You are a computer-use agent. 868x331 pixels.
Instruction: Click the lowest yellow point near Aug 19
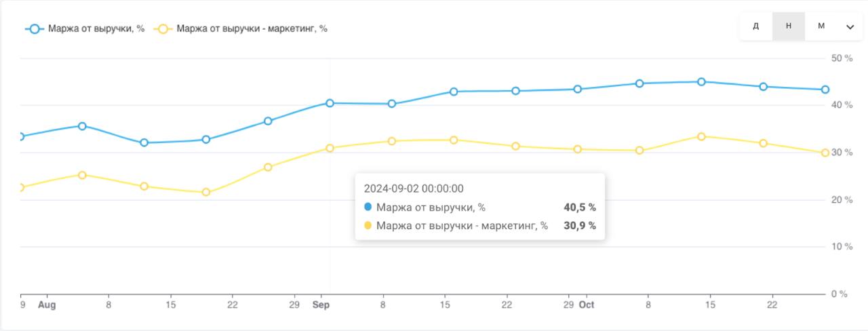pos(206,193)
